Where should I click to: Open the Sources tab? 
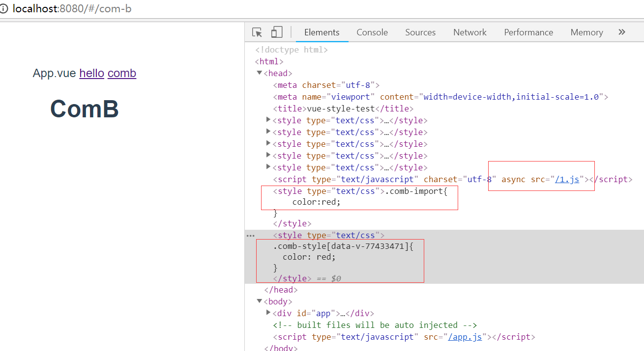[x=420, y=32]
